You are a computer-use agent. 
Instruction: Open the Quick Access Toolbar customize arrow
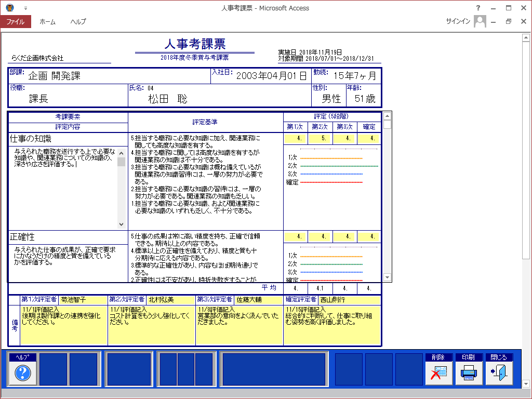(x=25, y=8)
